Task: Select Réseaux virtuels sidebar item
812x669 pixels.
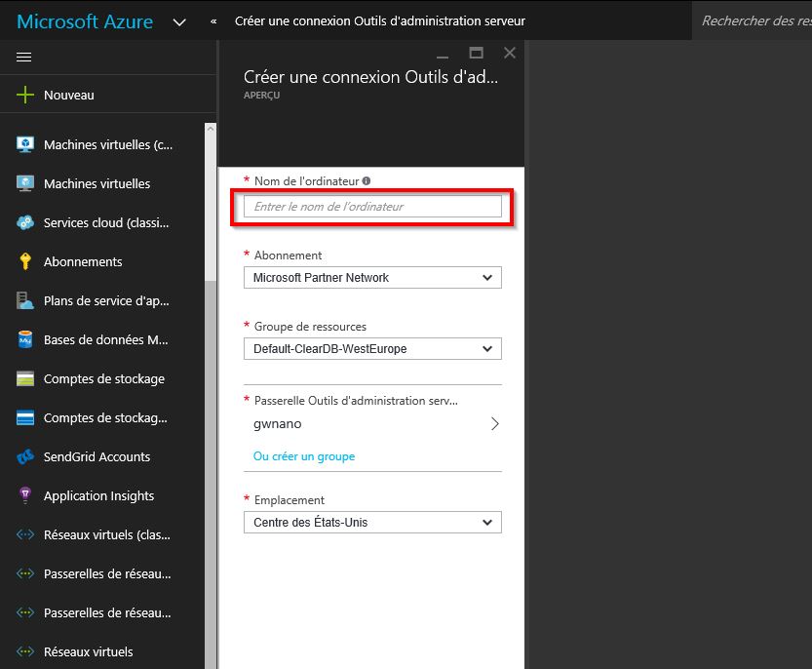Action: (88, 651)
